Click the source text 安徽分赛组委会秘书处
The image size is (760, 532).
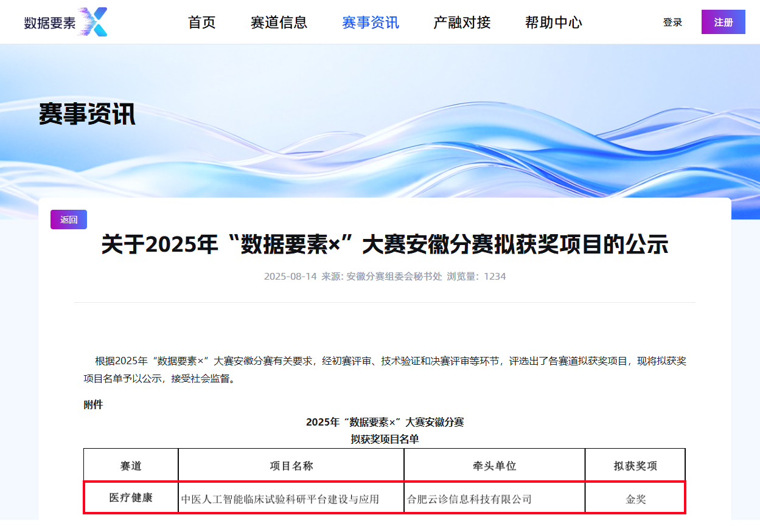pyautogui.click(x=394, y=276)
